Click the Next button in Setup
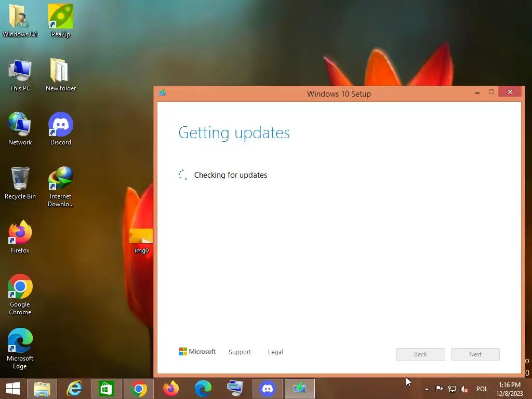 coord(475,354)
